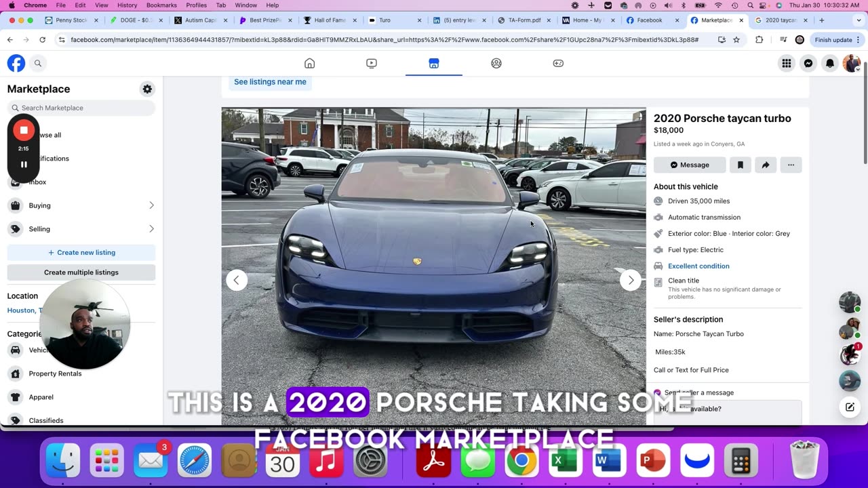This screenshot has width=868, height=488.
Task: Message the seller
Action: click(x=690, y=165)
